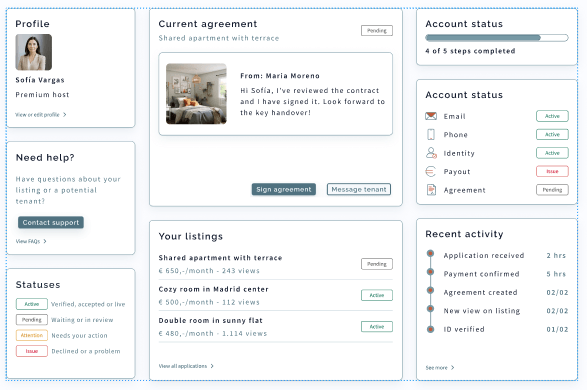Viewport: 587px width, 390px height.
Task: Open the Double room in sunny flat listing
Action: (x=276, y=327)
